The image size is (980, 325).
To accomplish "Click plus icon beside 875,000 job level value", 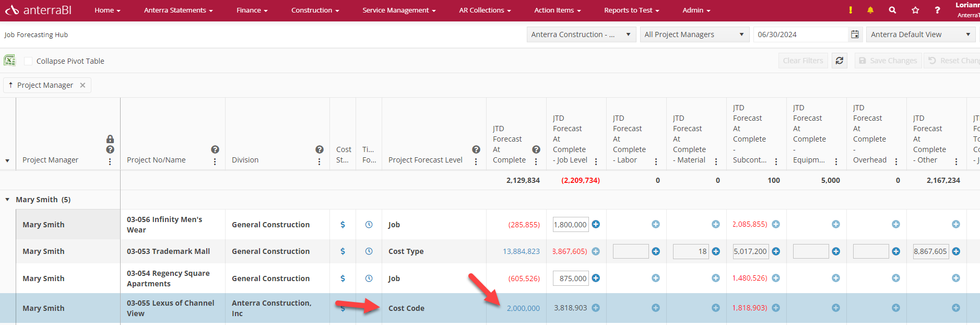I will click(596, 278).
